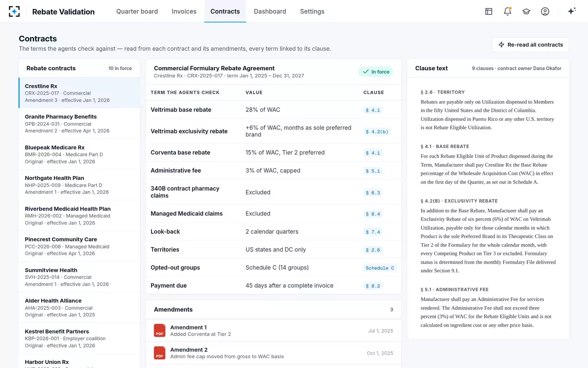Switch to the Quarter board tab
The width and height of the screenshot is (588, 368).
pyautogui.click(x=137, y=11)
